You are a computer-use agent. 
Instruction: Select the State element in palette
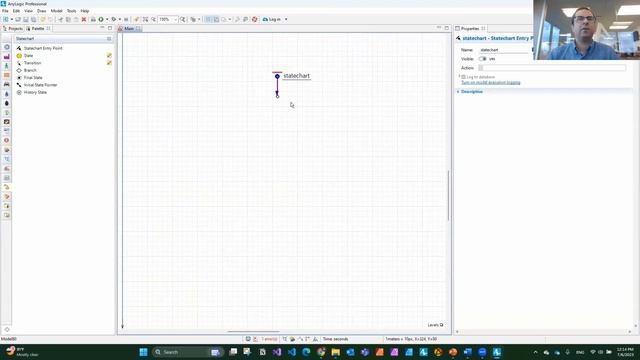(28, 56)
